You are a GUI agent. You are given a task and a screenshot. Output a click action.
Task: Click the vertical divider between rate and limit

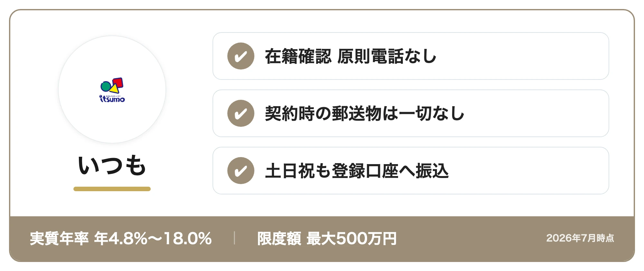234,238
